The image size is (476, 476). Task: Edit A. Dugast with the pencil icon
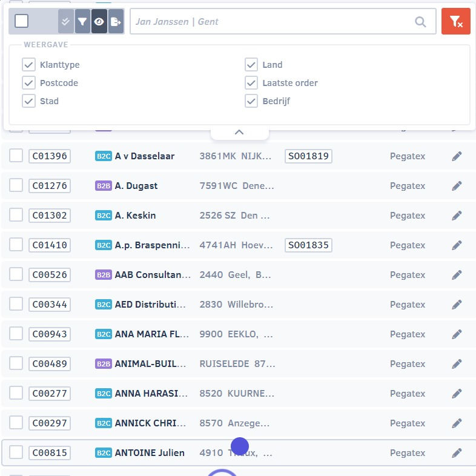coord(457,186)
